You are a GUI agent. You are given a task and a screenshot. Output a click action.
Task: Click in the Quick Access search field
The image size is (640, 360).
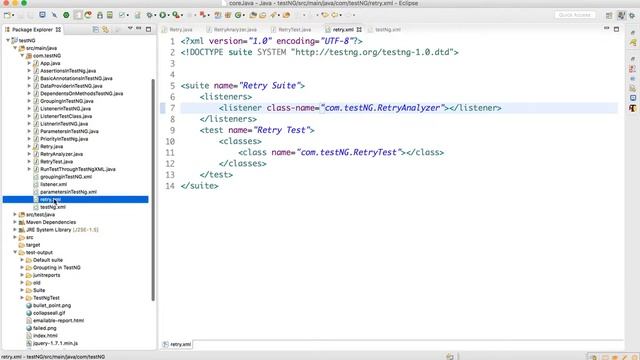[575, 15]
